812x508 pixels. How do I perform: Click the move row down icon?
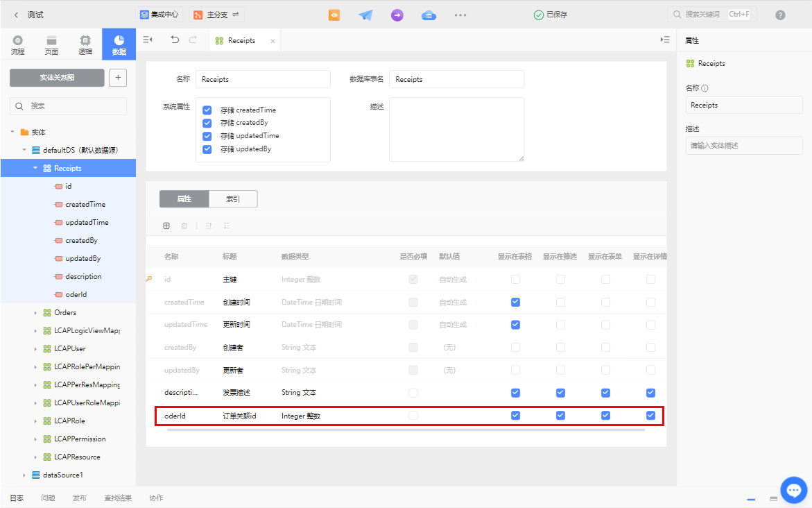coord(227,226)
